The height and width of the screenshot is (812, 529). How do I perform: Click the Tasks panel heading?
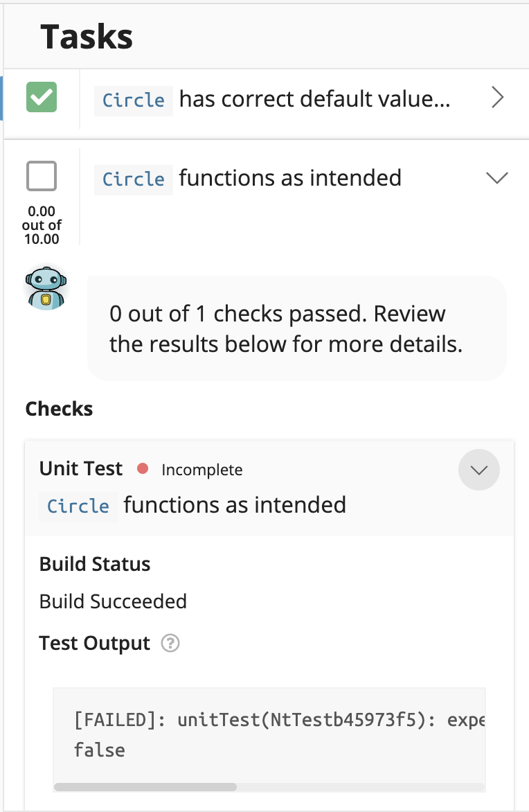87,37
